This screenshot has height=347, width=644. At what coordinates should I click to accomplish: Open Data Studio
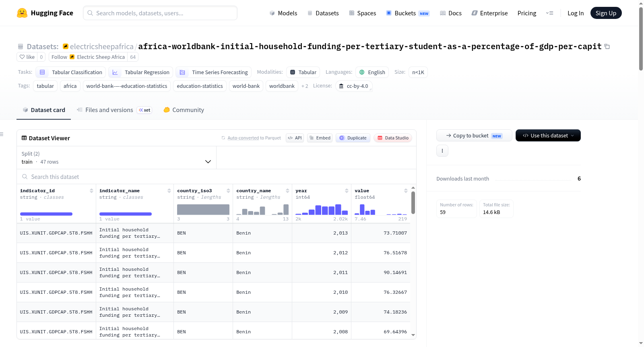pyautogui.click(x=393, y=138)
